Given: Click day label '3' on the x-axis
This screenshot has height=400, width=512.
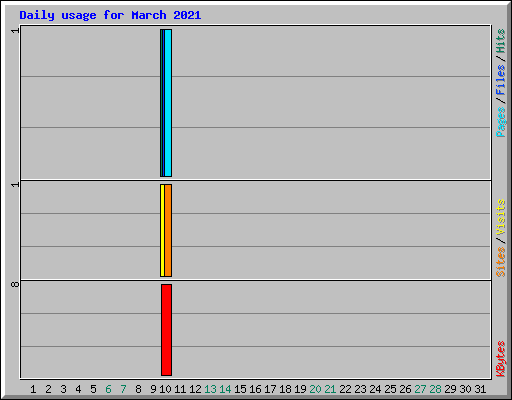Looking at the screenshot, I should click(63, 389).
